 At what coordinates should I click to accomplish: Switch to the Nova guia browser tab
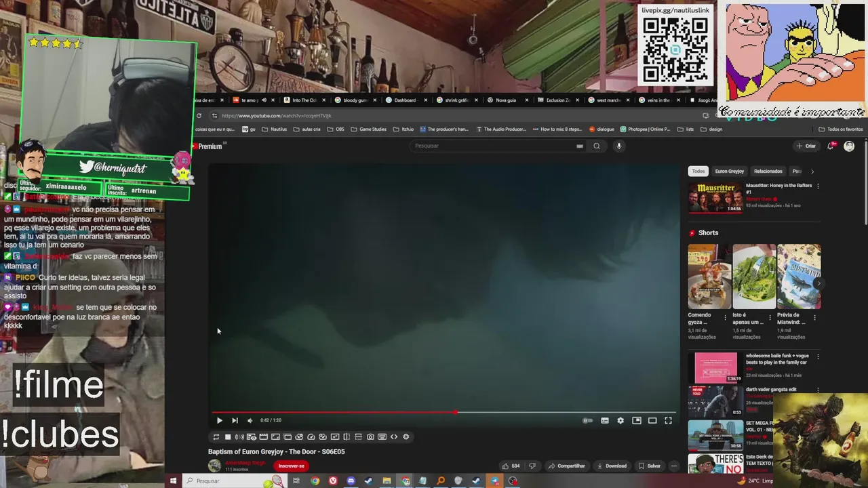(506, 100)
